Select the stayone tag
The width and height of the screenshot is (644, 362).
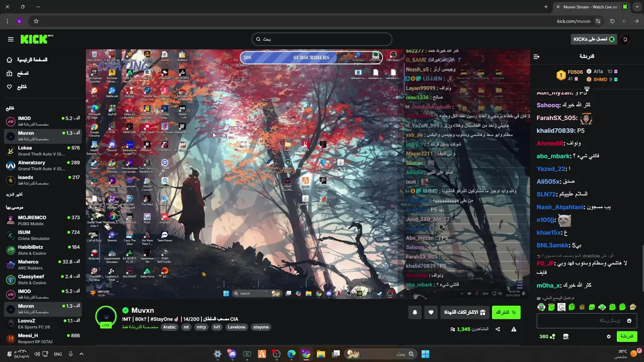click(x=261, y=327)
